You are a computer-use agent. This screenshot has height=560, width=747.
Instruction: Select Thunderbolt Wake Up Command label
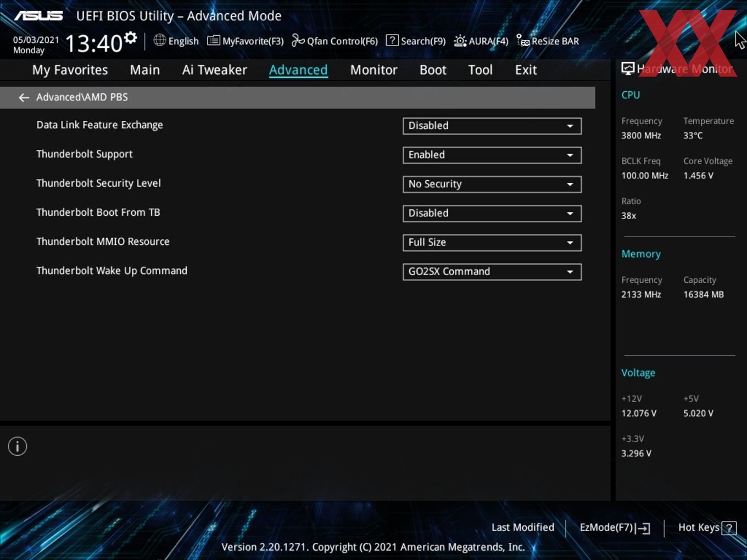(112, 271)
